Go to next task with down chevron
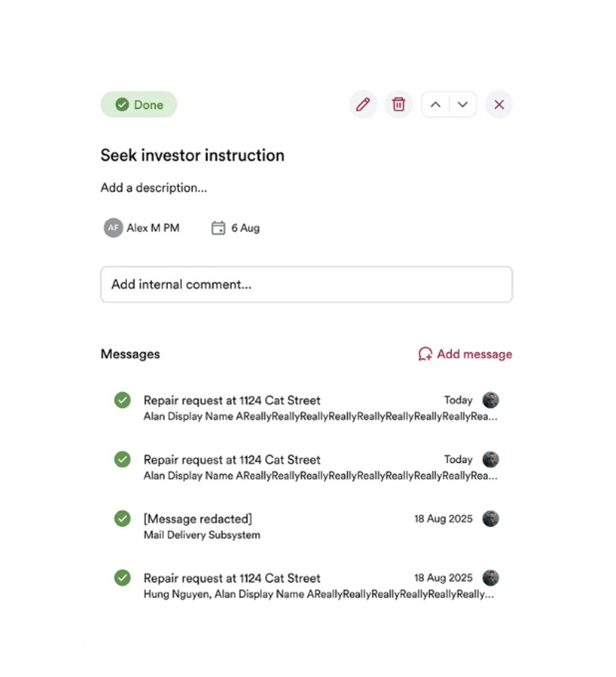Viewport: 616px width, 677px height. [x=463, y=104]
